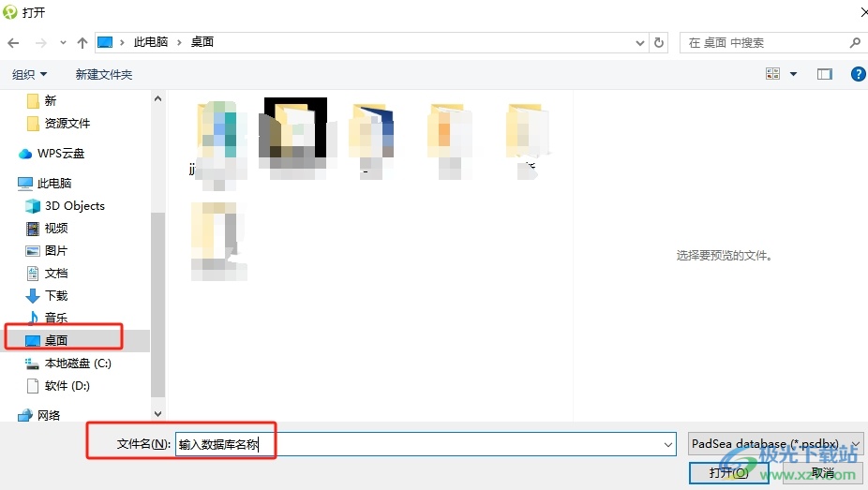
Task: Change view layout with the view icon
Action: click(x=772, y=74)
